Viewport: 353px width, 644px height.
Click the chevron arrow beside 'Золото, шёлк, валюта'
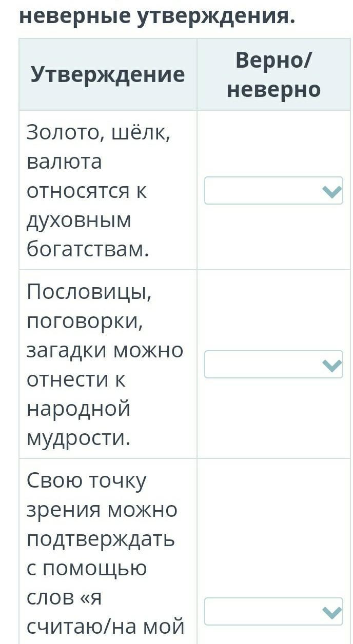331,192
